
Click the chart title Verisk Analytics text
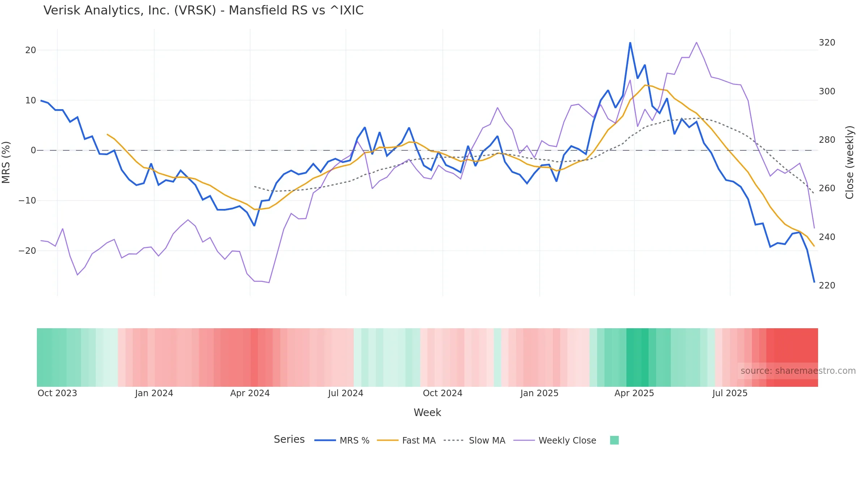(204, 10)
